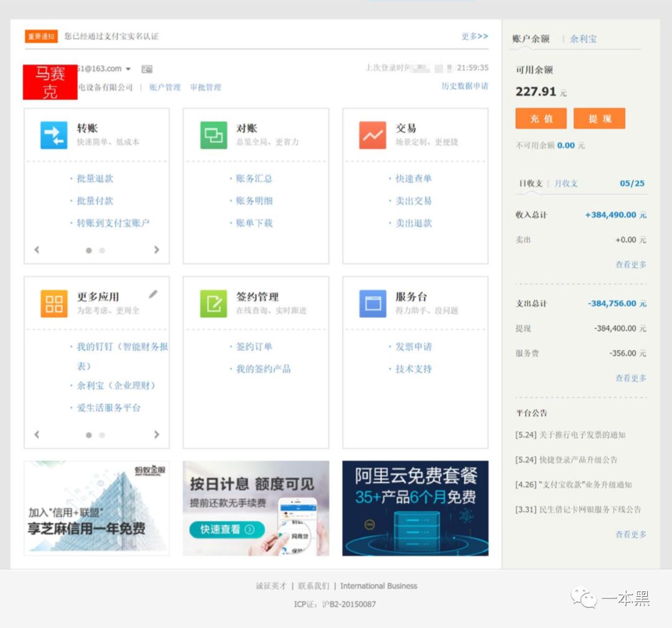Viewport: 672px width, 628px height.
Task: Open 联系我们 footer link
Action: click(314, 586)
